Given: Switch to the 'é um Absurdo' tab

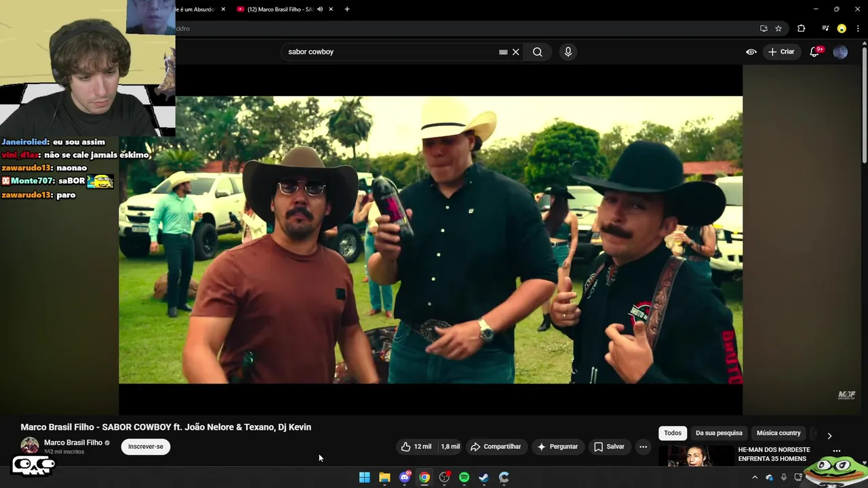Looking at the screenshot, I should click(195, 9).
